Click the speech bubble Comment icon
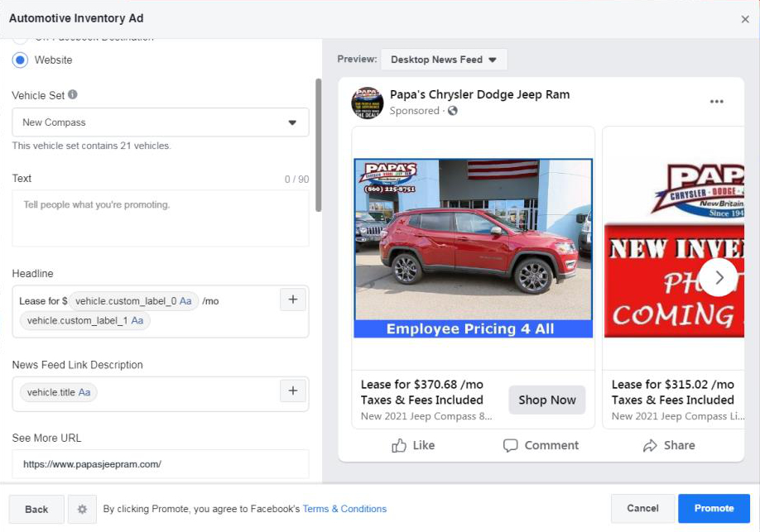Screen dimensions: 760x532 coord(510,445)
